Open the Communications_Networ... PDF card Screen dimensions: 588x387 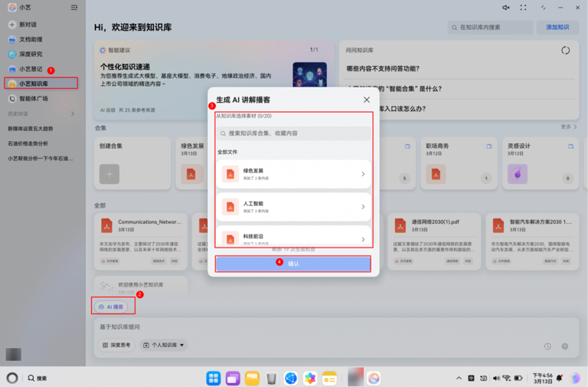point(141,241)
